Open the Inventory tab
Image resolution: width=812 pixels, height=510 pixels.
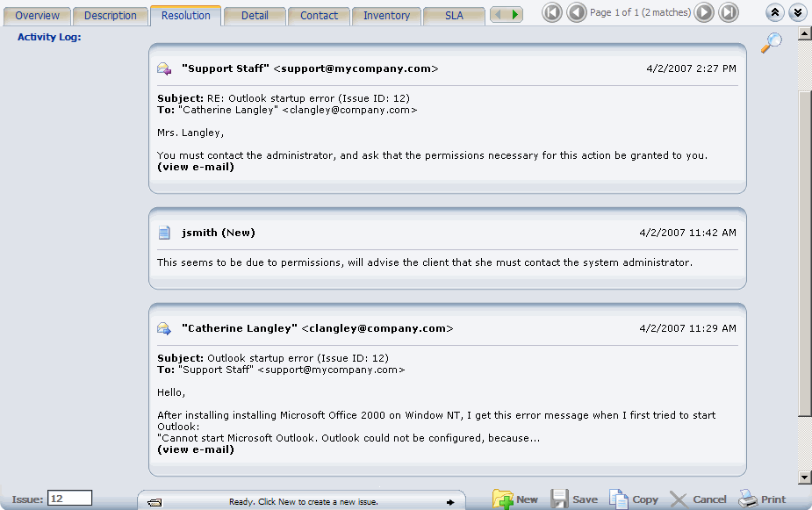pyautogui.click(x=386, y=16)
